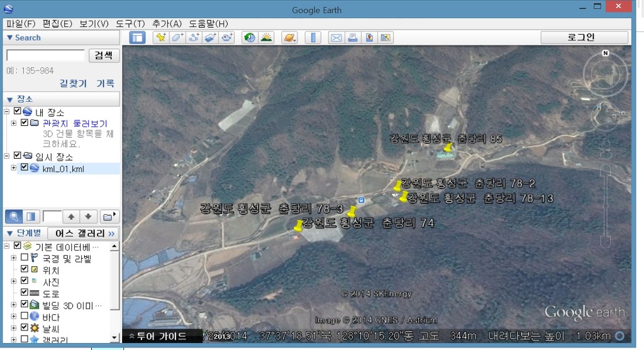Click the placemark pin at 춘당리 78-13
644x350 pixels.
pos(404,196)
